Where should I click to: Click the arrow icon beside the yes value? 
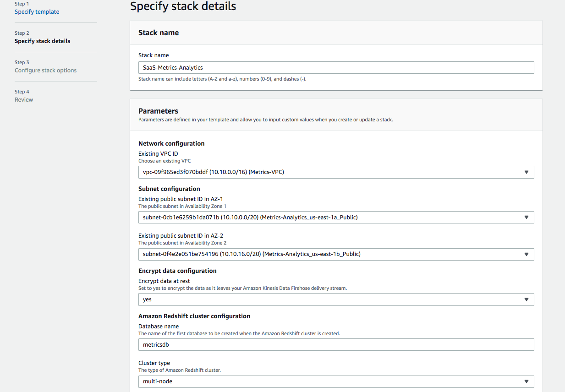[x=527, y=300]
